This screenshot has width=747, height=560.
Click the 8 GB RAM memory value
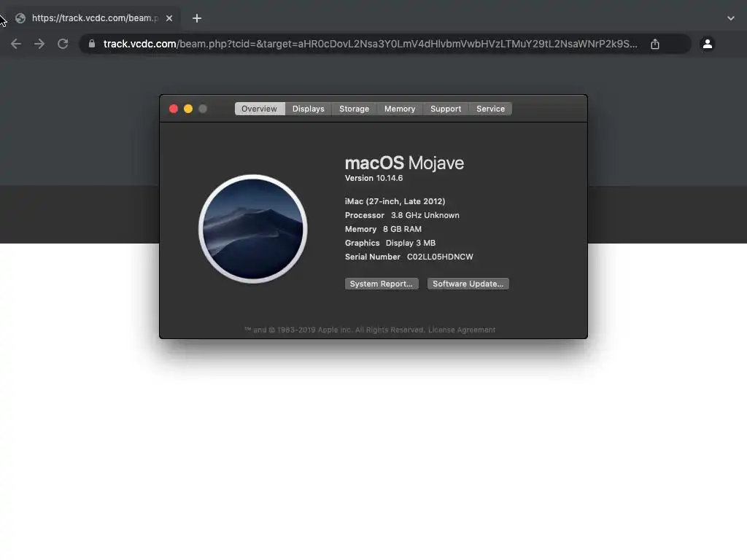[x=402, y=229]
